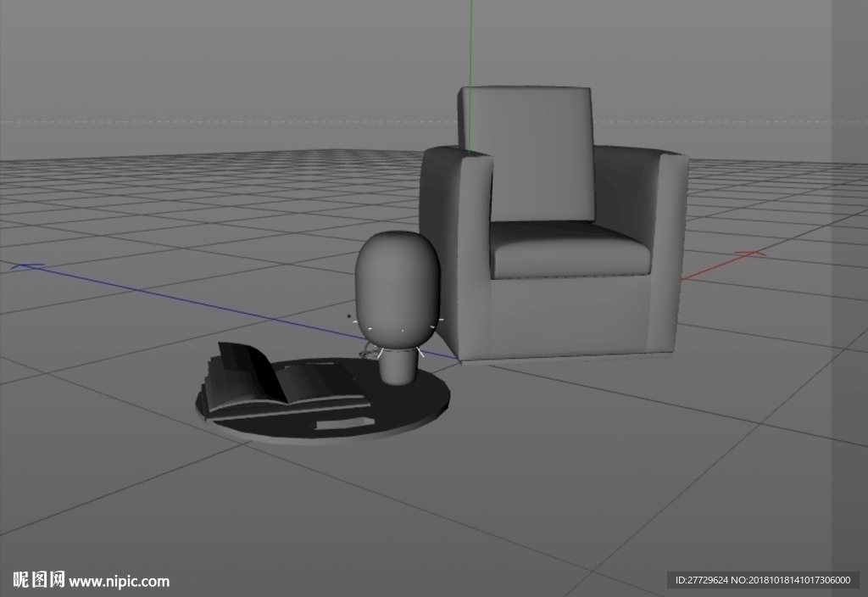Click the red X axis line

(722, 265)
